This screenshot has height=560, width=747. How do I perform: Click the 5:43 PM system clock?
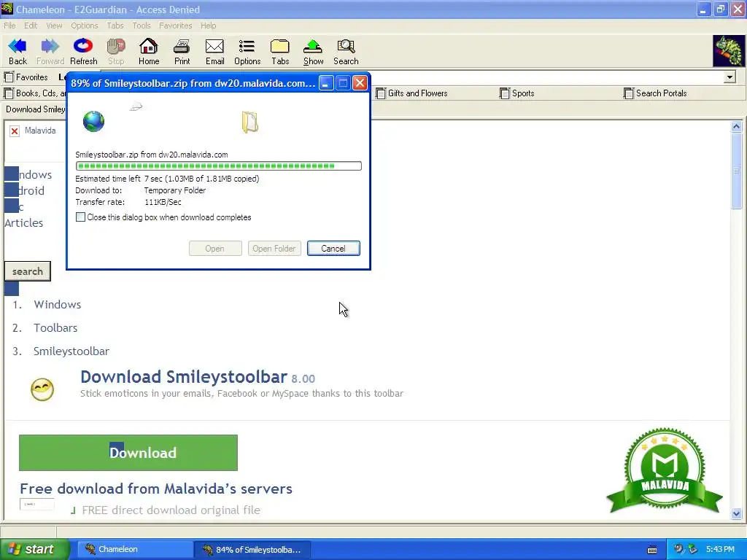(x=720, y=549)
